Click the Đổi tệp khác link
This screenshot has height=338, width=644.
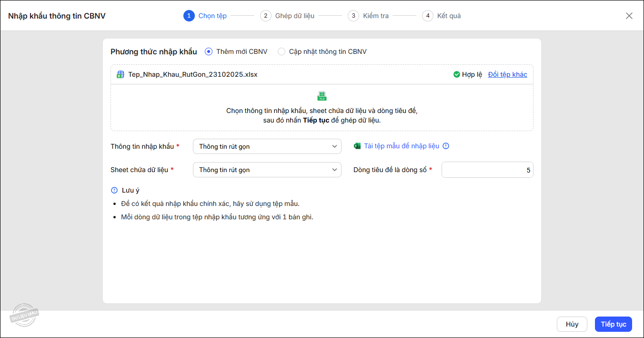[x=507, y=74]
